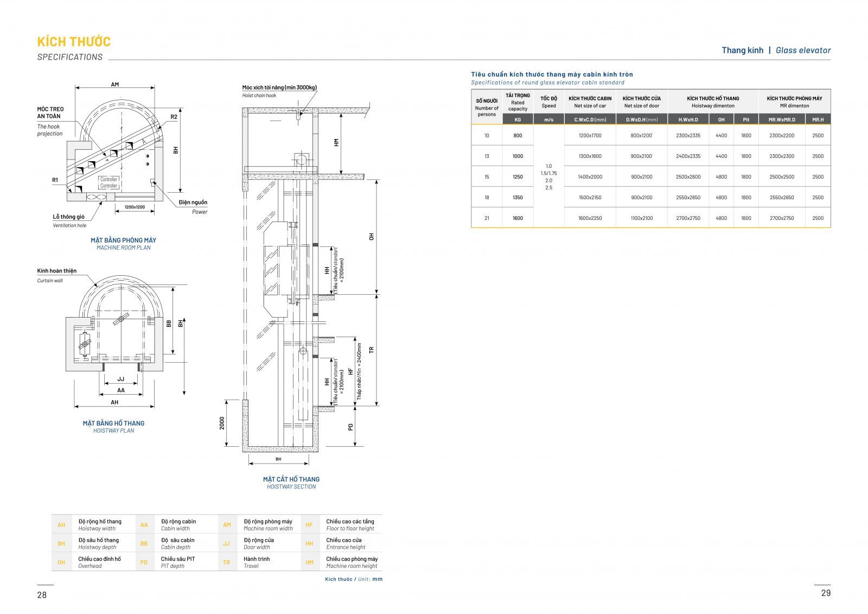This screenshot has width=868, height=614.
Task: Click the yellow BB legend code
Action: click(144, 543)
